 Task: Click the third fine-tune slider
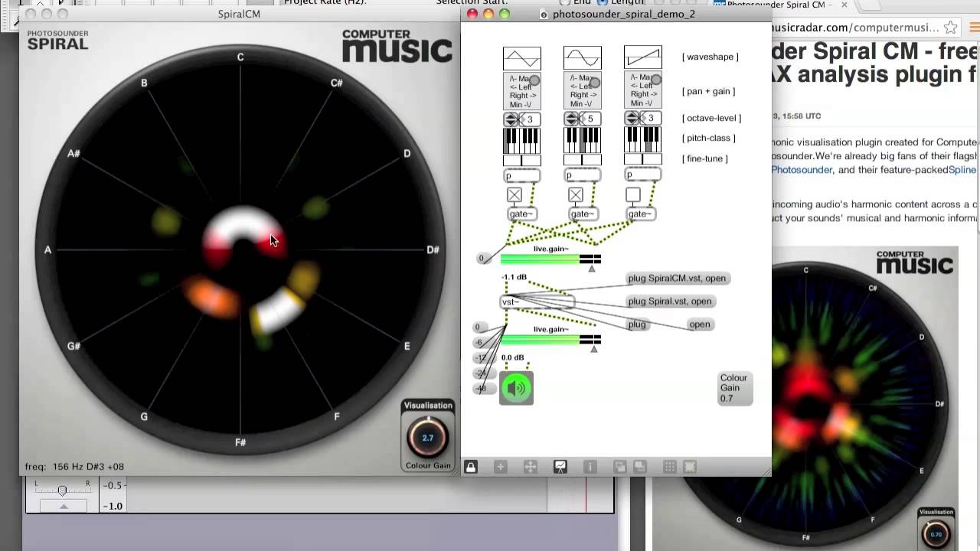click(x=642, y=160)
